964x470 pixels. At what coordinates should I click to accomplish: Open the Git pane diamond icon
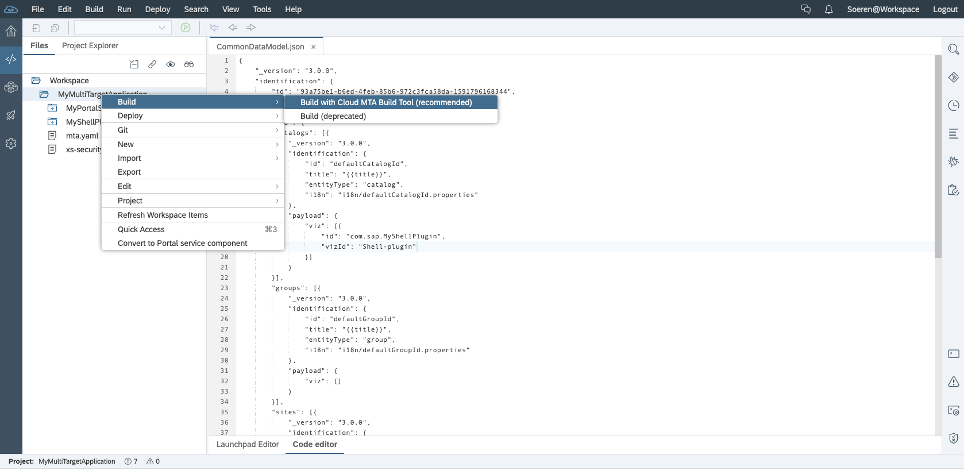(x=953, y=77)
